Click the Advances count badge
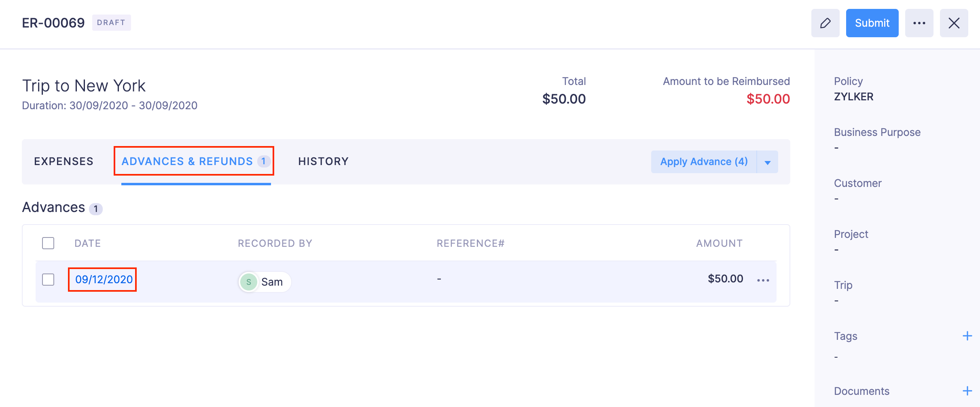This screenshot has width=980, height=407. click(x=96, y=209)
